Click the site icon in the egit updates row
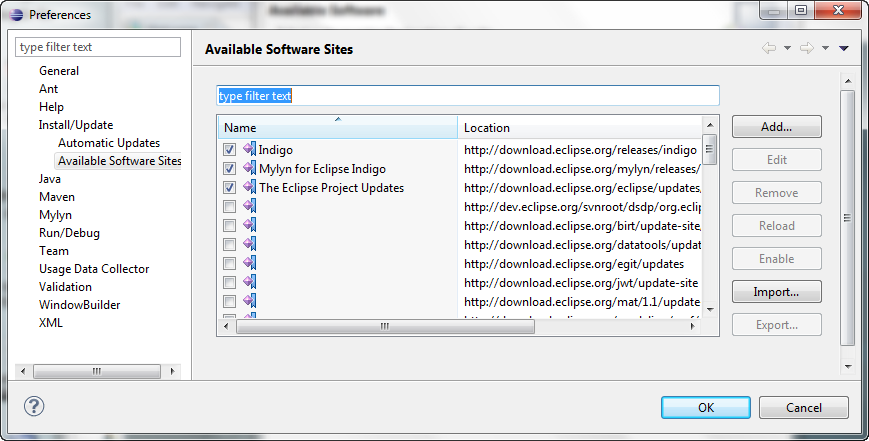 click(x=250, y=263)
